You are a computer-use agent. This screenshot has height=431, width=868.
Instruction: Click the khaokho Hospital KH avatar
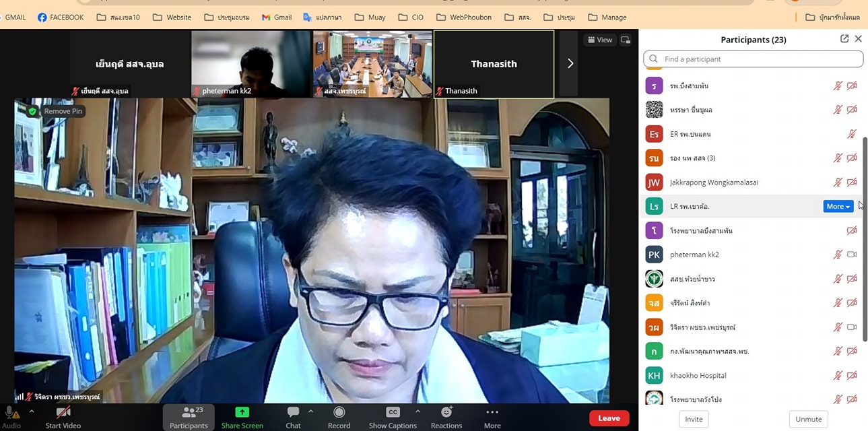tap(654, 375)
